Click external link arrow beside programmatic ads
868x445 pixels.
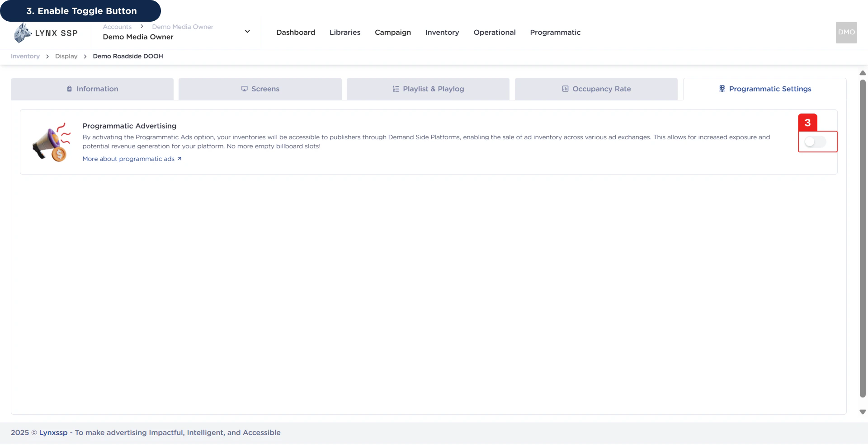click(179, 159)
